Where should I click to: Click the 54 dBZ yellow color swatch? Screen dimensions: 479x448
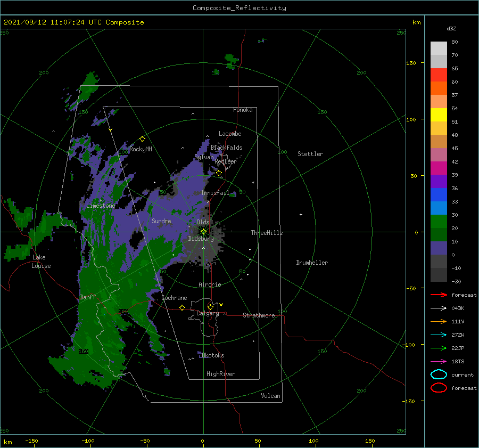tap(439, 115)
